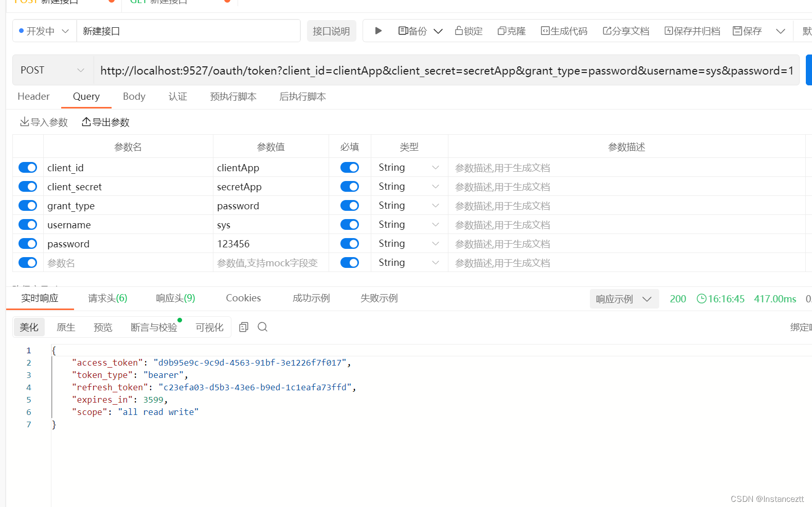Select the 实时响应 tab
Screen dimensions: 812x507
[x=40, y=298]
